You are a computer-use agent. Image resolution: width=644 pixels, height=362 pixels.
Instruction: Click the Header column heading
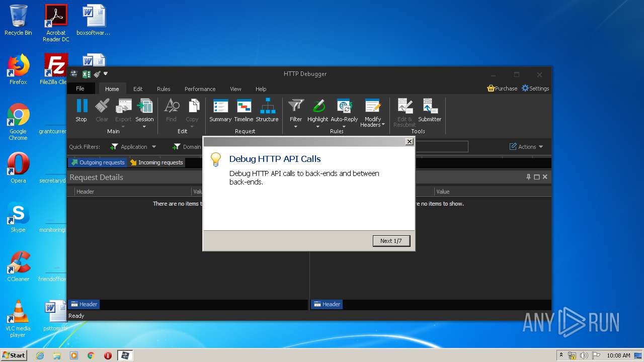[133, 192]
